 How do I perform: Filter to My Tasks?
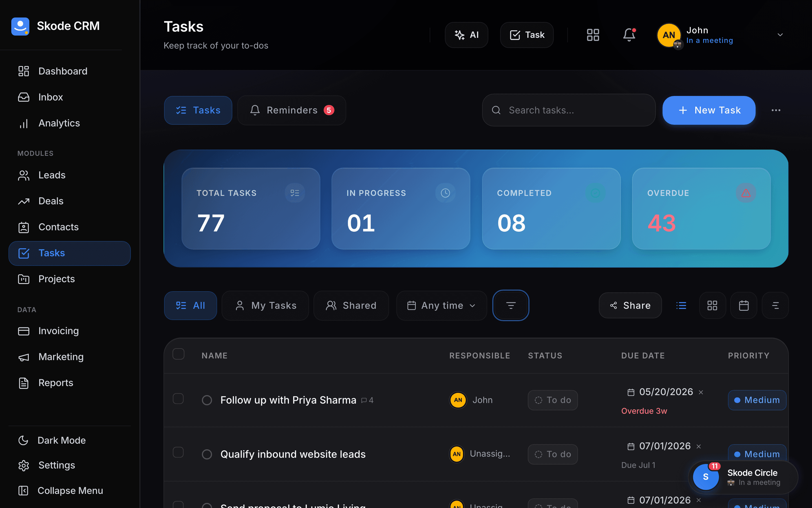(x=265, y=305)
